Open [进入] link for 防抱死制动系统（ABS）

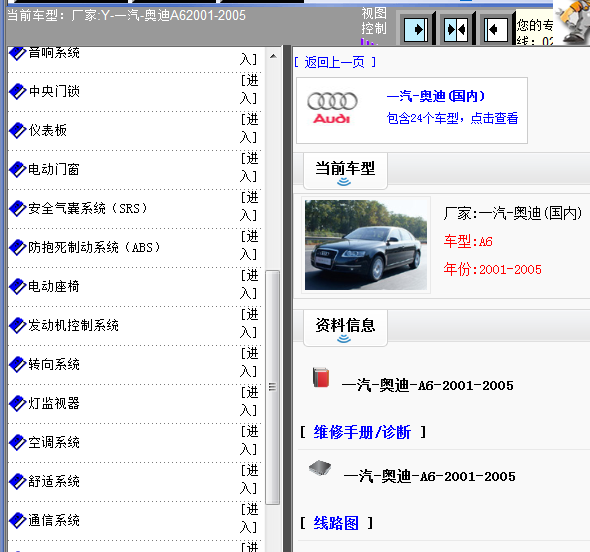(249, 246)
